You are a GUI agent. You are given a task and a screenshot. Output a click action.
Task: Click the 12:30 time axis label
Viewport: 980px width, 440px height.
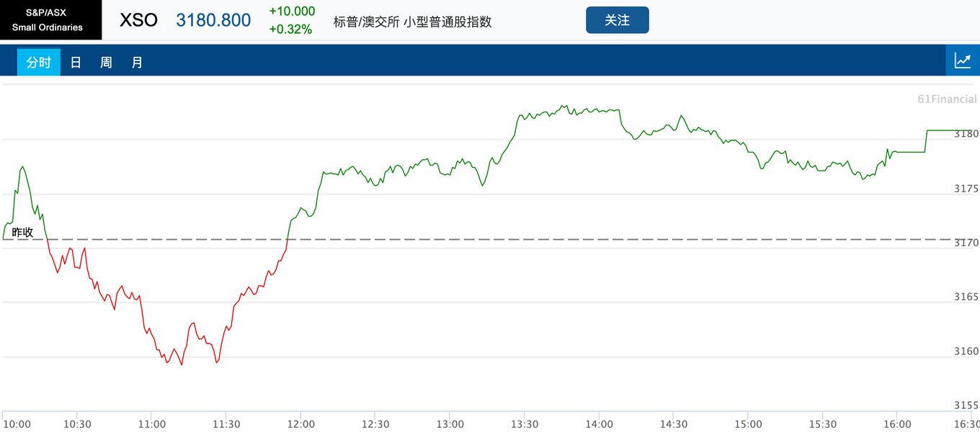coord(375,424)
